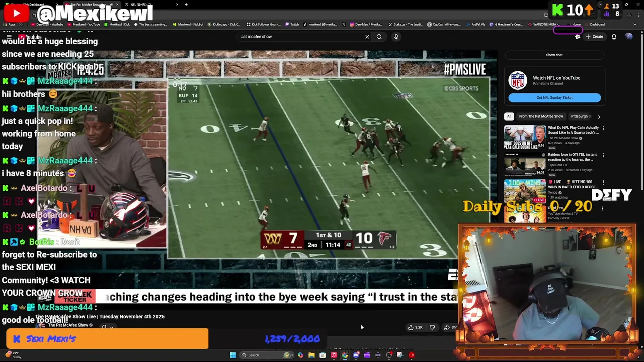Open Raiders lose in OT video thumbnail
The height and width of the screenshot is (362, 644).
click(x=525, y=164)
